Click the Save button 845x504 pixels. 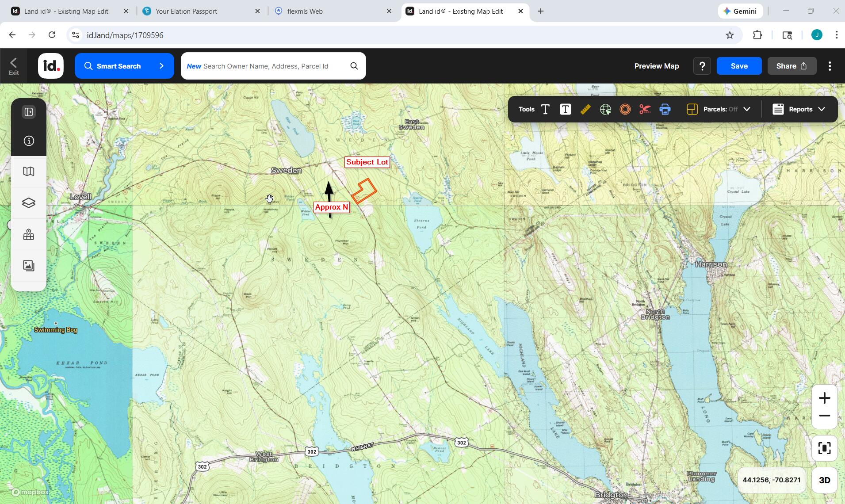(738, 65)
